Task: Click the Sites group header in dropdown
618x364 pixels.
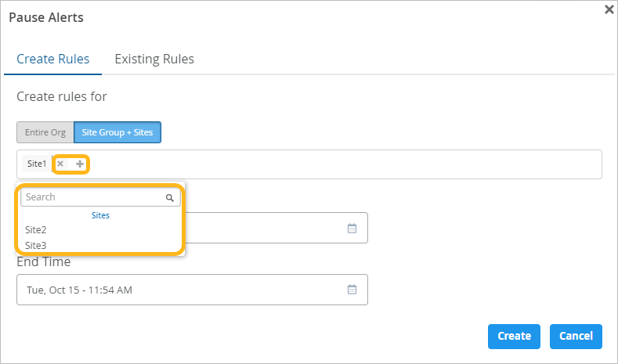Action: pyautogui.click(x=100, y=215)
